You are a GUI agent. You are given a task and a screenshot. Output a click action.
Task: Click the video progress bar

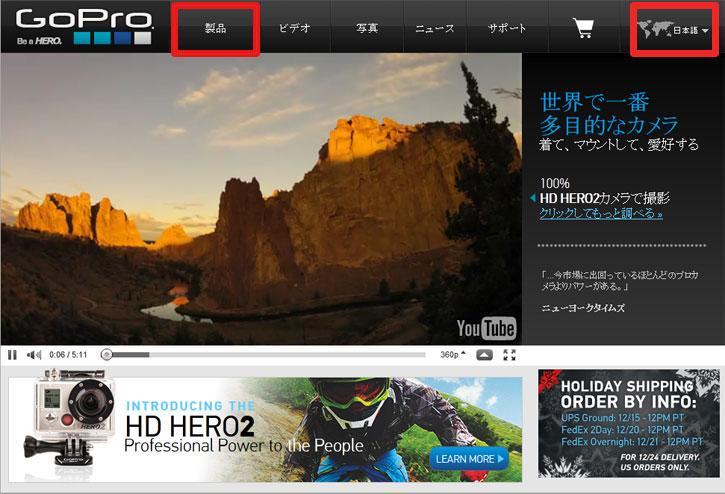(264, 355)
